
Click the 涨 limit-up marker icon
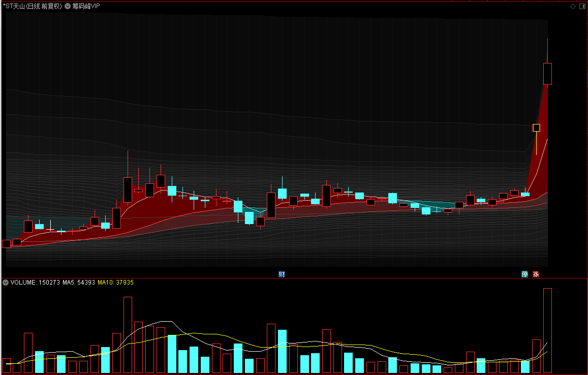[x=536, y=274]
